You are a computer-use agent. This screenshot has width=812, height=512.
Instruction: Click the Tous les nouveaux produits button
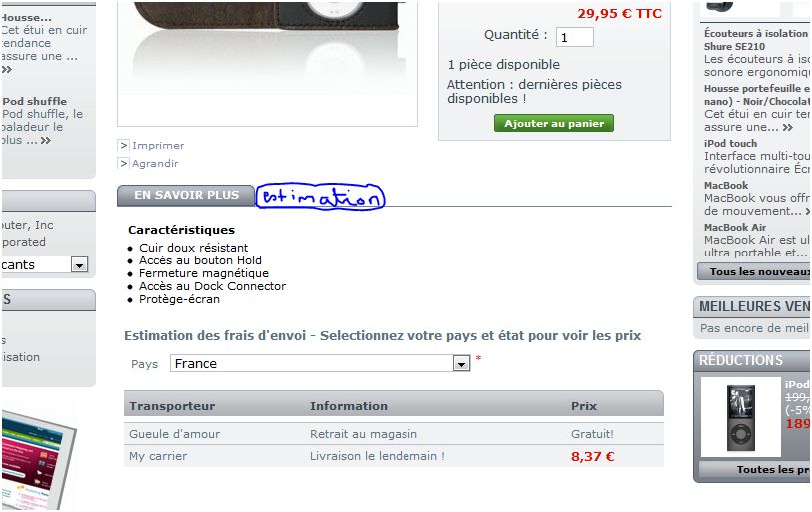[754, 272]
